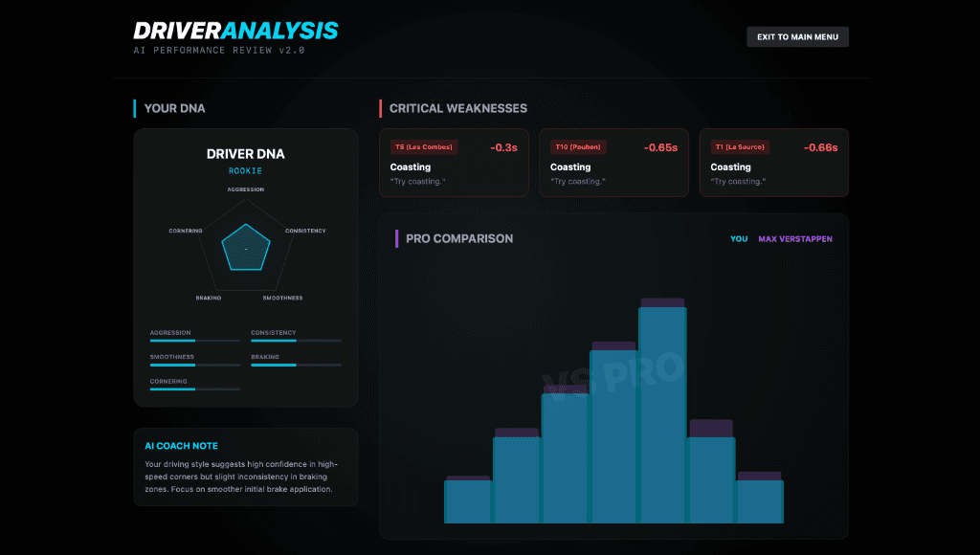Enable the ROOKIE rank indicator
The image size is (980, 555).
(x=245, y=170)
